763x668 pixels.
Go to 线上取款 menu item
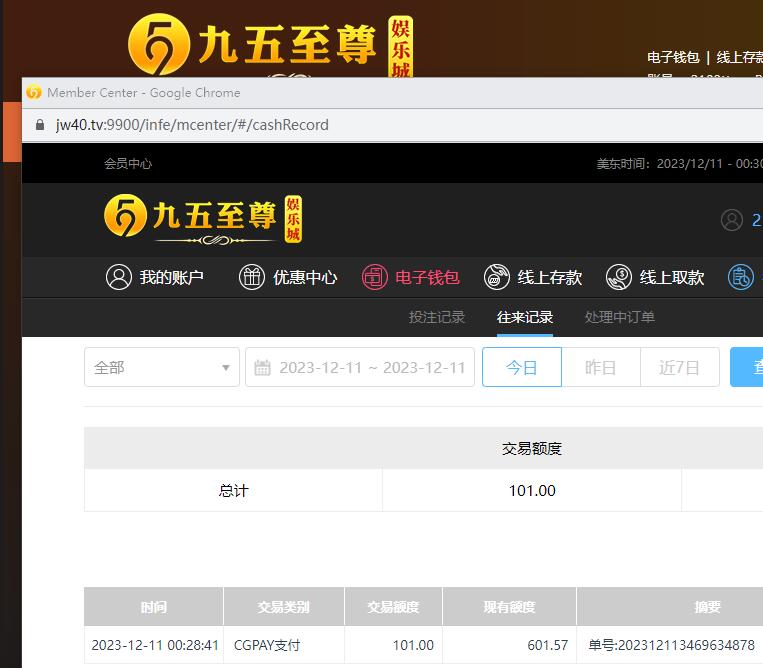point(672,277)
